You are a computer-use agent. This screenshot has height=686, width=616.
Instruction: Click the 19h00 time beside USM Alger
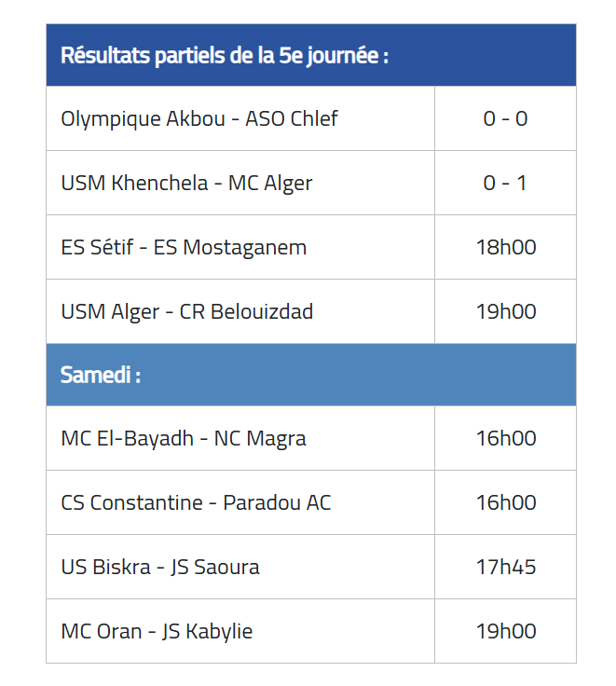click(505, 311)
